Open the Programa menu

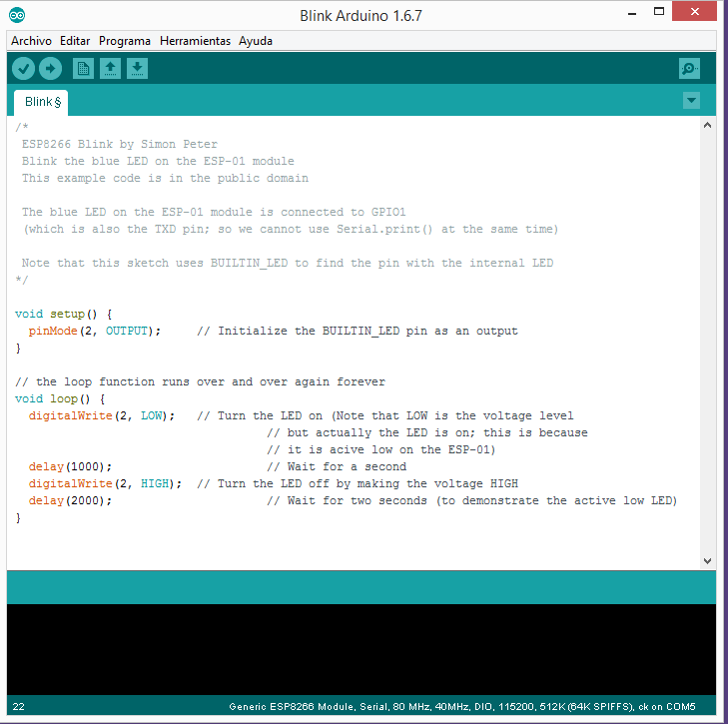coord(125,41)
